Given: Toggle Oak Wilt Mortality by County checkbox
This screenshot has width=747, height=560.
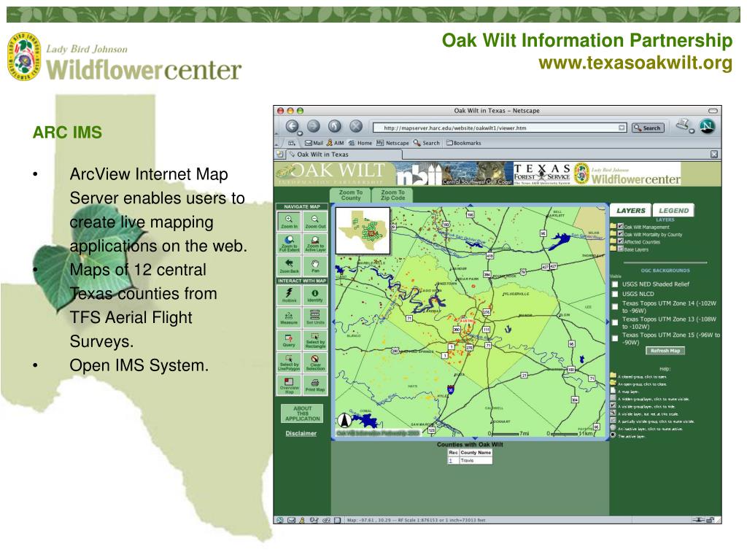Looking at the screenshot, I should (x=620, y=234).
